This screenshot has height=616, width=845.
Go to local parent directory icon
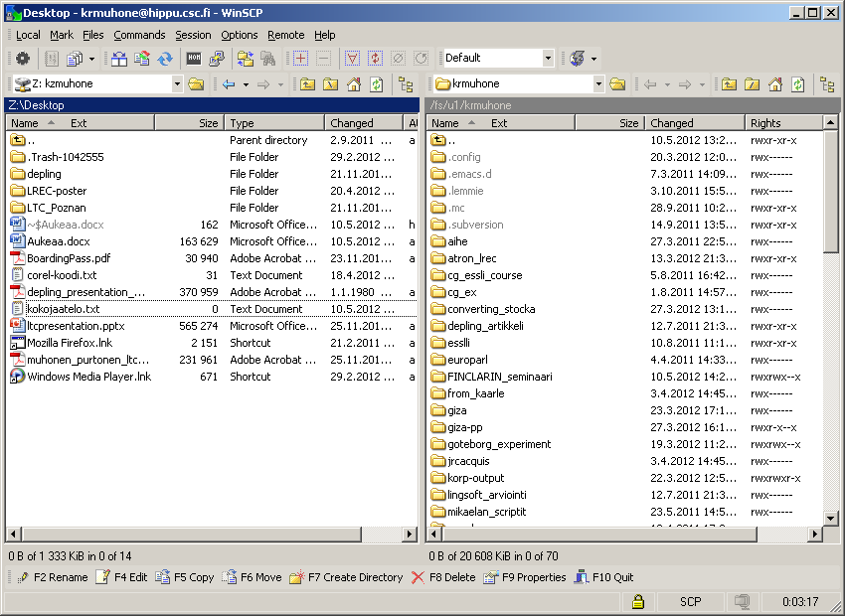click(307, 84)
